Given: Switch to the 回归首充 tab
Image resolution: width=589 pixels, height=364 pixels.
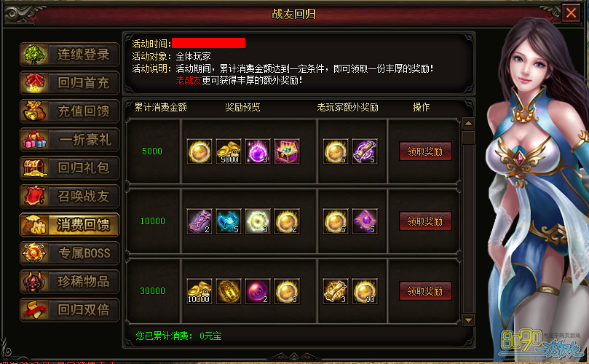Looking at the screenshot, I should [70, 83].
